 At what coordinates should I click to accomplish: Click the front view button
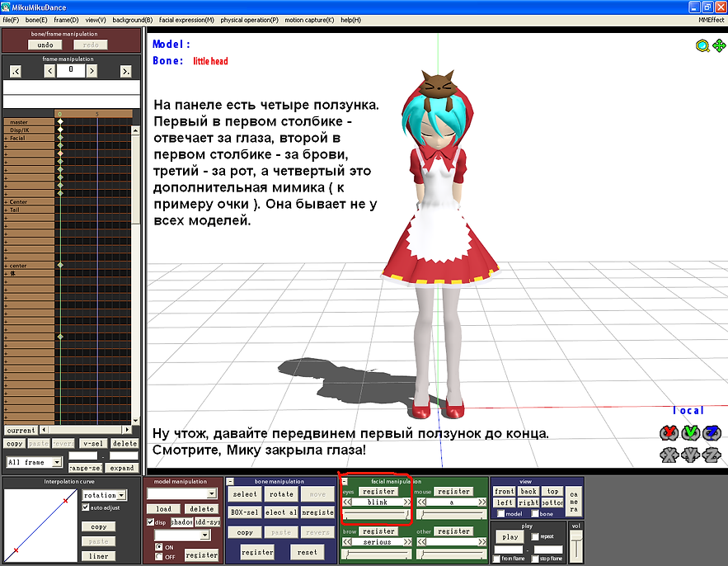point(505,491)
